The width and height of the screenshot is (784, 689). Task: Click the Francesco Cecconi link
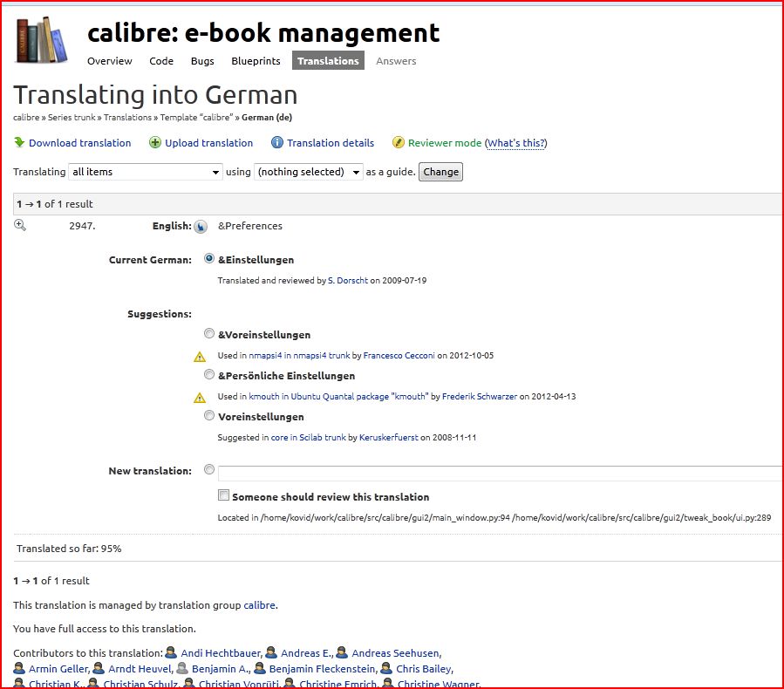tap(399, 356)
